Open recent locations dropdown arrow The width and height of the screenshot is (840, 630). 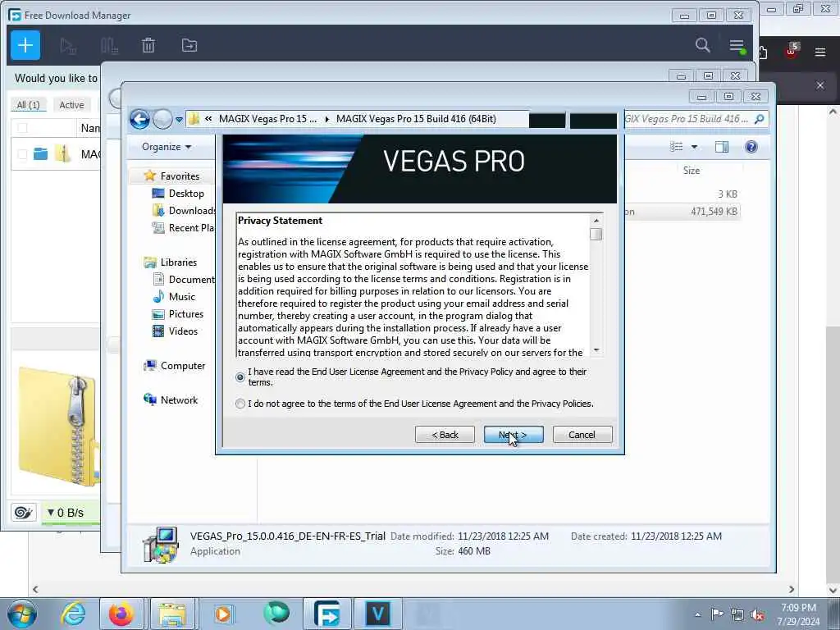tap(179, 120)
